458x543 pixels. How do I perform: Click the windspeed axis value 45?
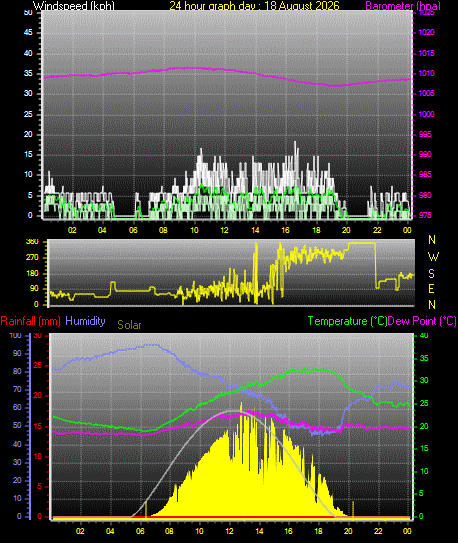(28, 33)
